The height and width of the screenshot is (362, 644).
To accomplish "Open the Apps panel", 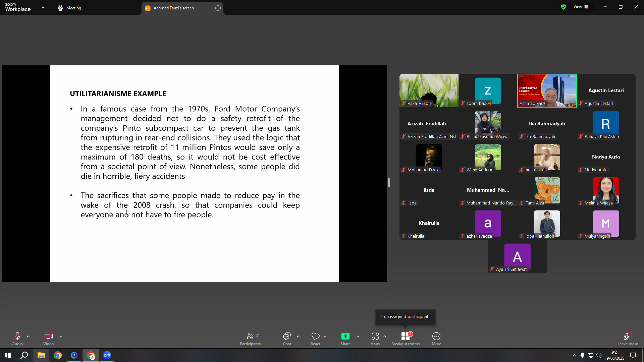I will [x=375, y=339].
